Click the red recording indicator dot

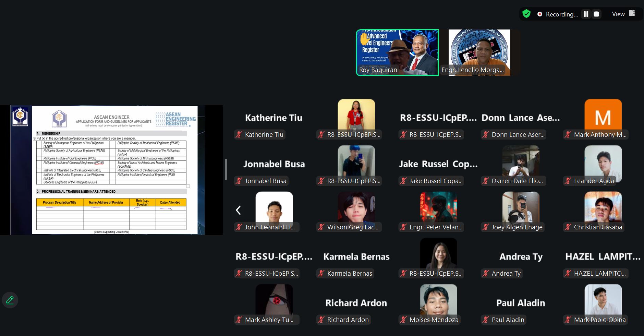pos(540,14)
